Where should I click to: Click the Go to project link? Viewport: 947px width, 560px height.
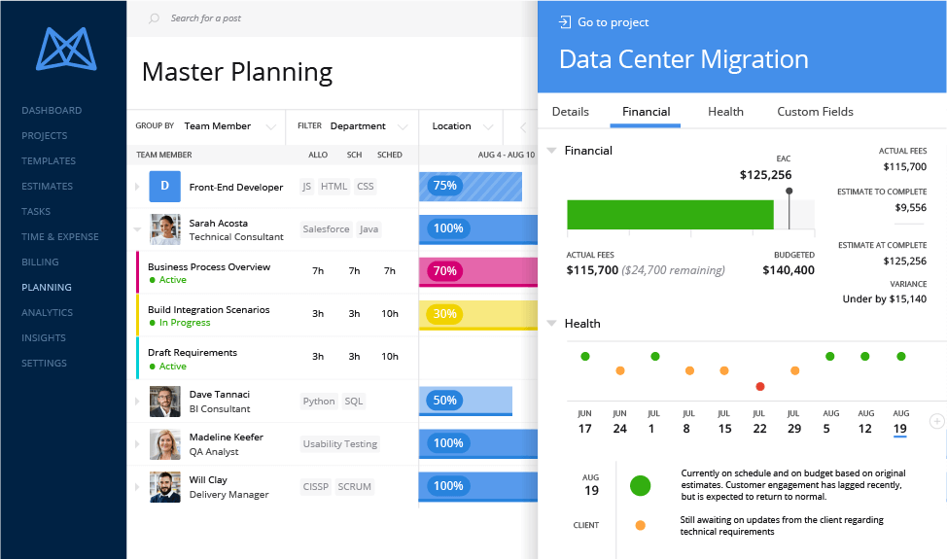pos(613,22)
